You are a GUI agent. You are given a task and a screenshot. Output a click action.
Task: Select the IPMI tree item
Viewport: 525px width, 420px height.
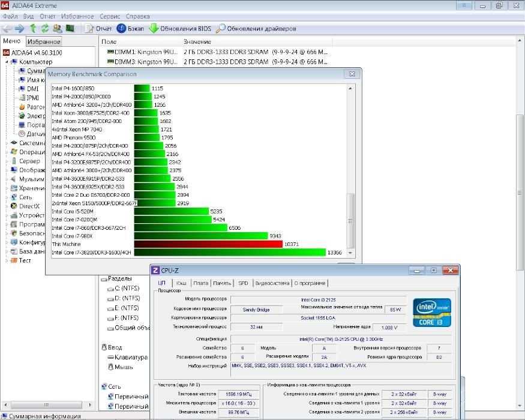coord(29,98)
